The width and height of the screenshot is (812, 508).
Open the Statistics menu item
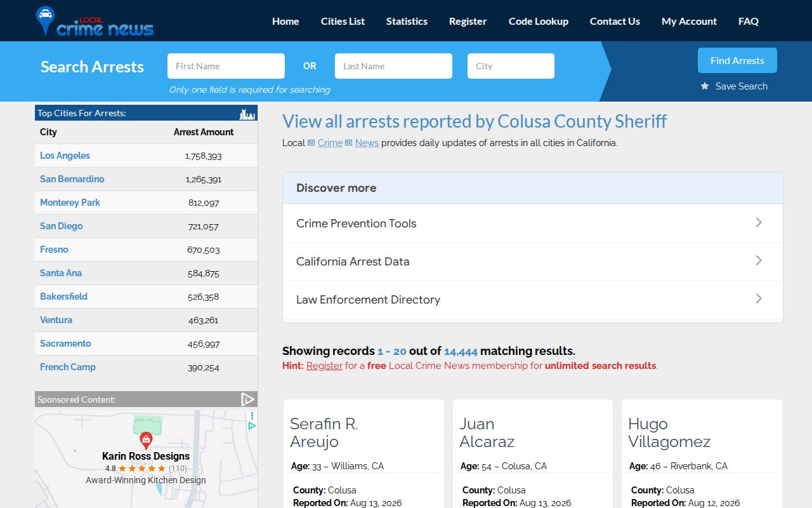(x=407, y=21)
